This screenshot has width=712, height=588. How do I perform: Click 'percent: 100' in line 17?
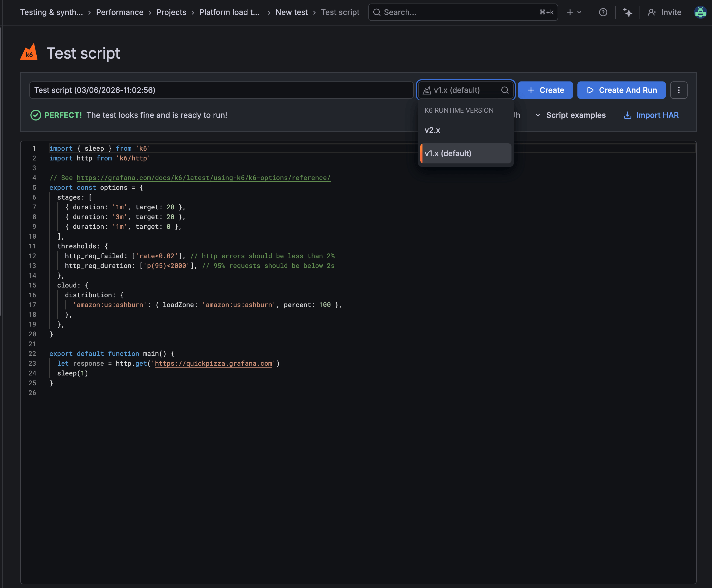coord(307,305)
